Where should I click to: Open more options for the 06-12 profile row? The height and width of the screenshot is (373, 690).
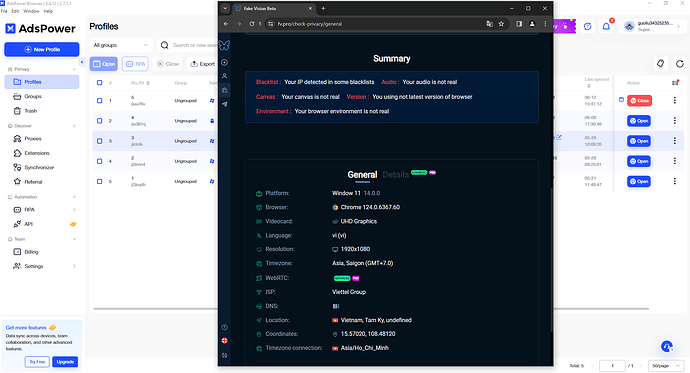[675, 101]
